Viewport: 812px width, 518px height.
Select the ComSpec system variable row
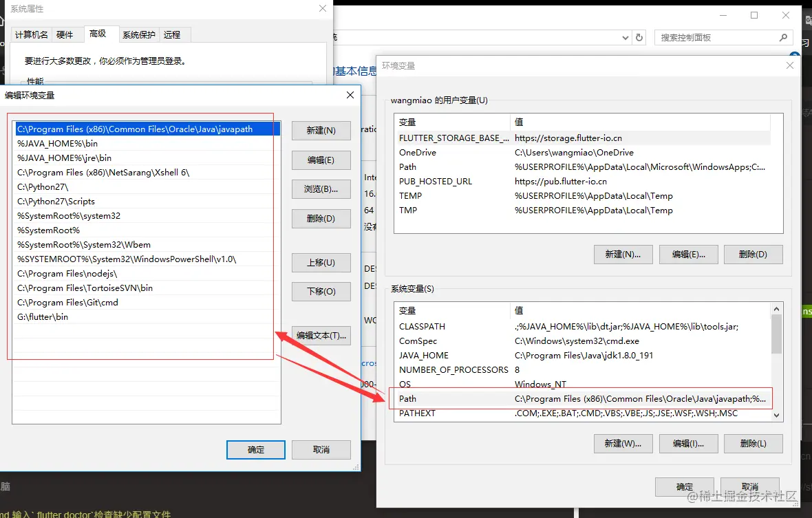pos(583,341)
